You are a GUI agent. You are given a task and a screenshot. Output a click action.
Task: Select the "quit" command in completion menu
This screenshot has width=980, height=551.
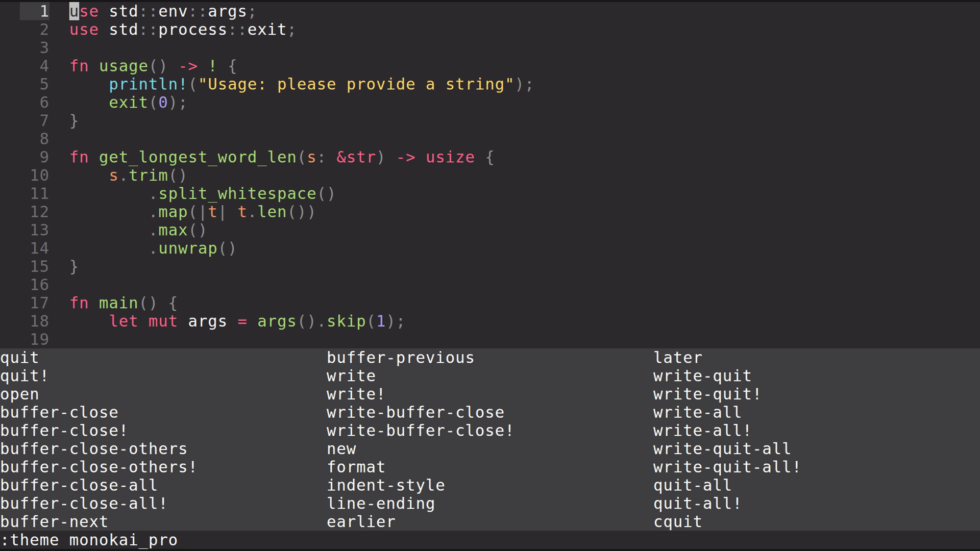19,358
